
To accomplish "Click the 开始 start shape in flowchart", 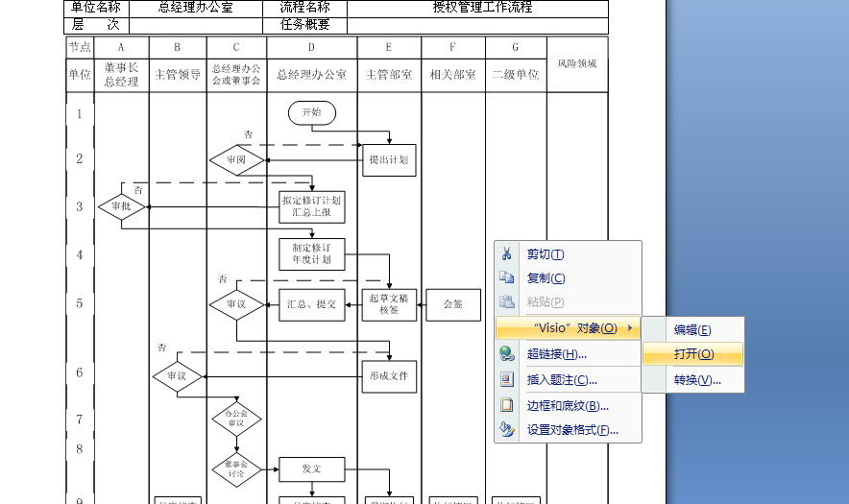I will coord(312,112).
